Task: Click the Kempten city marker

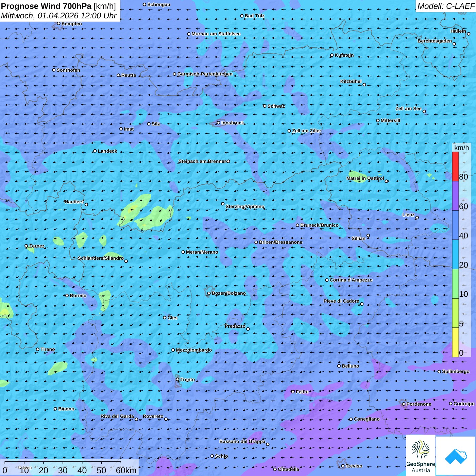Action: 58,23
